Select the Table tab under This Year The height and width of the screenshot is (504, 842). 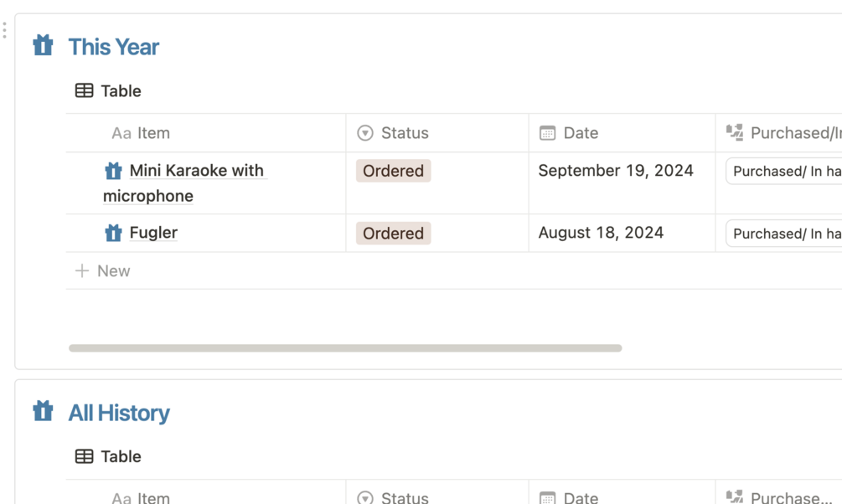point(121,90)
